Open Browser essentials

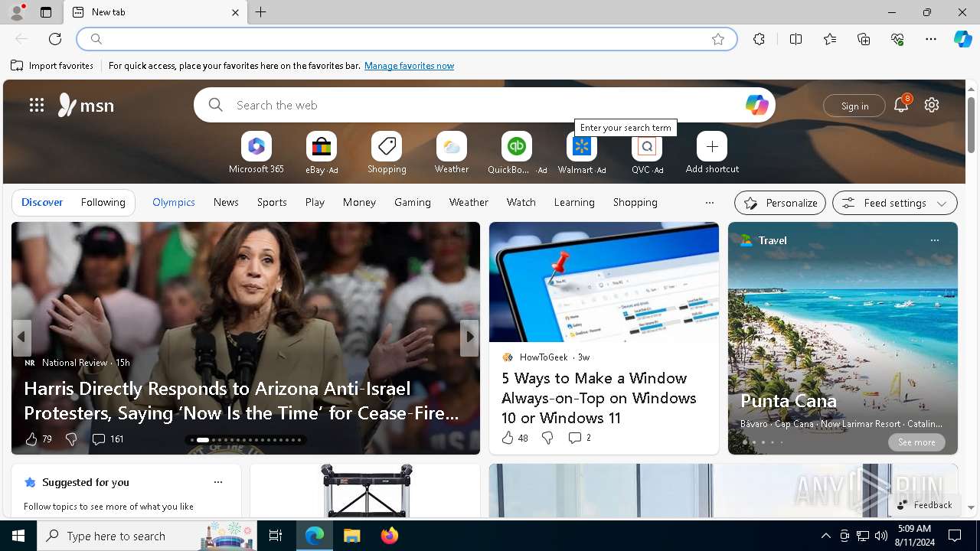point(897,39)
